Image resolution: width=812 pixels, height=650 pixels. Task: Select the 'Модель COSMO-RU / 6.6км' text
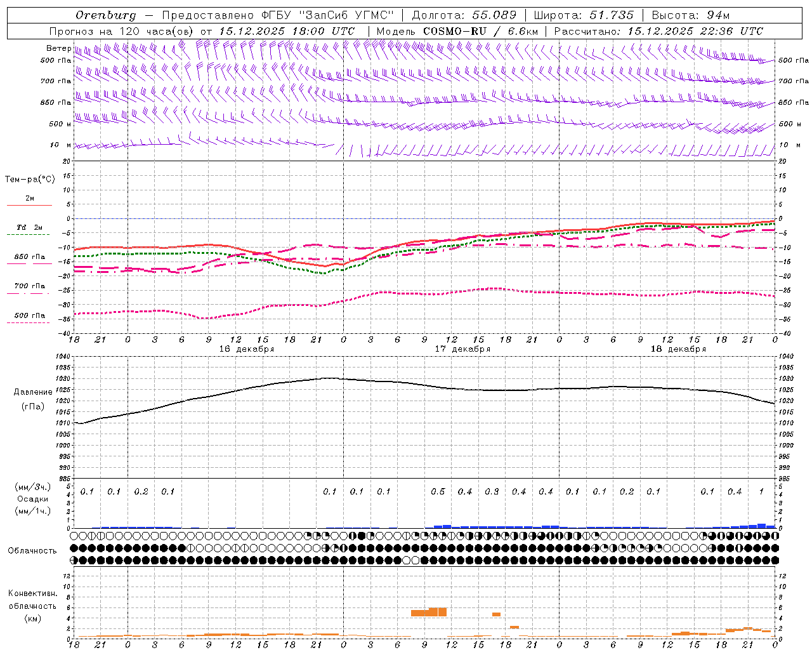457,31
